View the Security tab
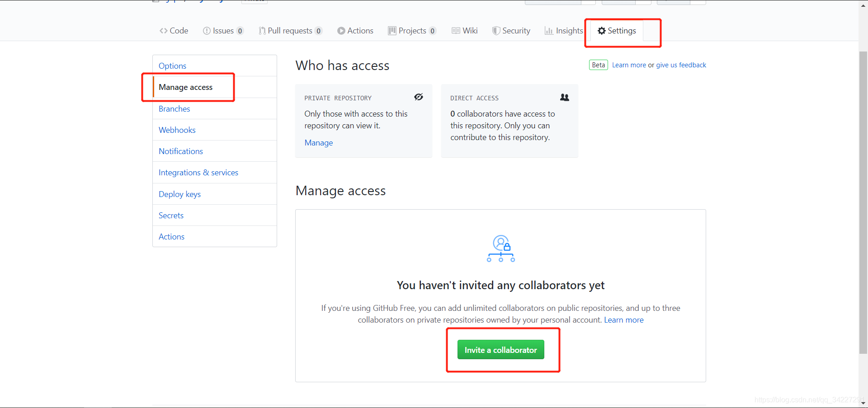This screenshot has height=408, width=868. pyautogui.click(x=511, y=31)
